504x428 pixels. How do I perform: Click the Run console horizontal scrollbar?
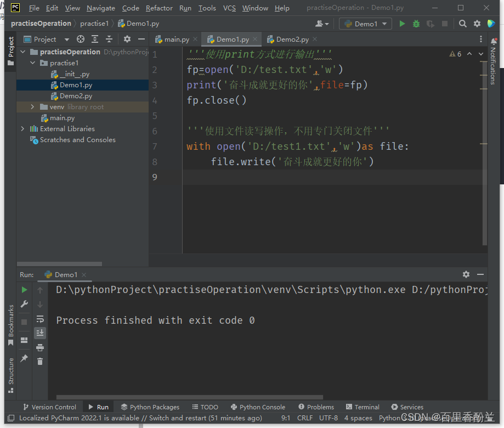(x=190, y=397)
